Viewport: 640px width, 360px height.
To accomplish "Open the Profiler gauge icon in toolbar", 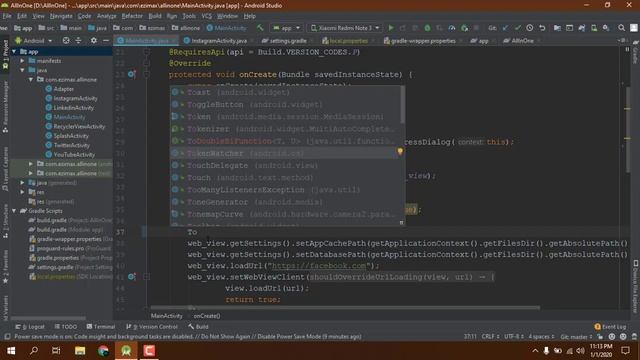I will 452,28.
